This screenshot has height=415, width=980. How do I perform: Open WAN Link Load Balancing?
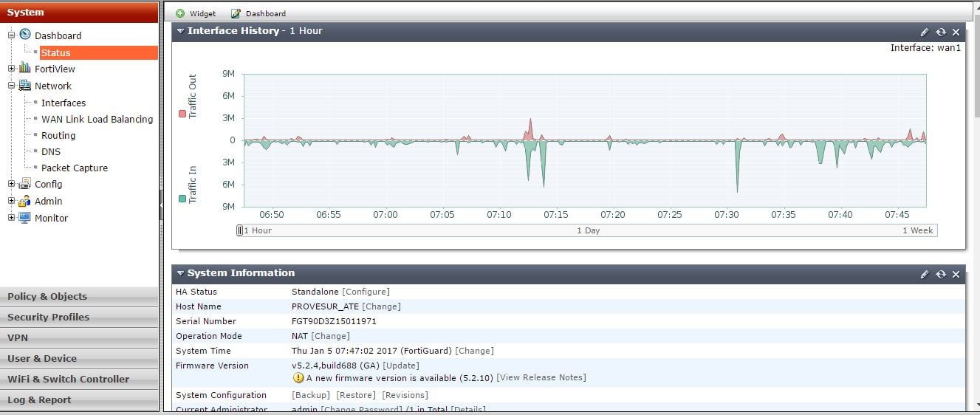pyautogui.click(x=97, y=119)
